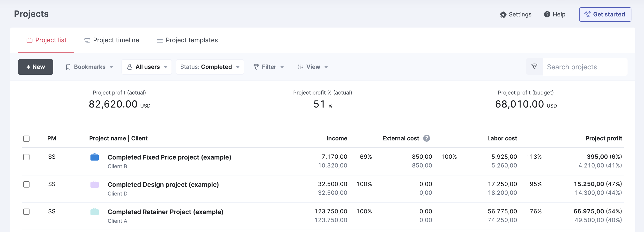
Task: Click into the Search projects field
Action: point(584,67)
